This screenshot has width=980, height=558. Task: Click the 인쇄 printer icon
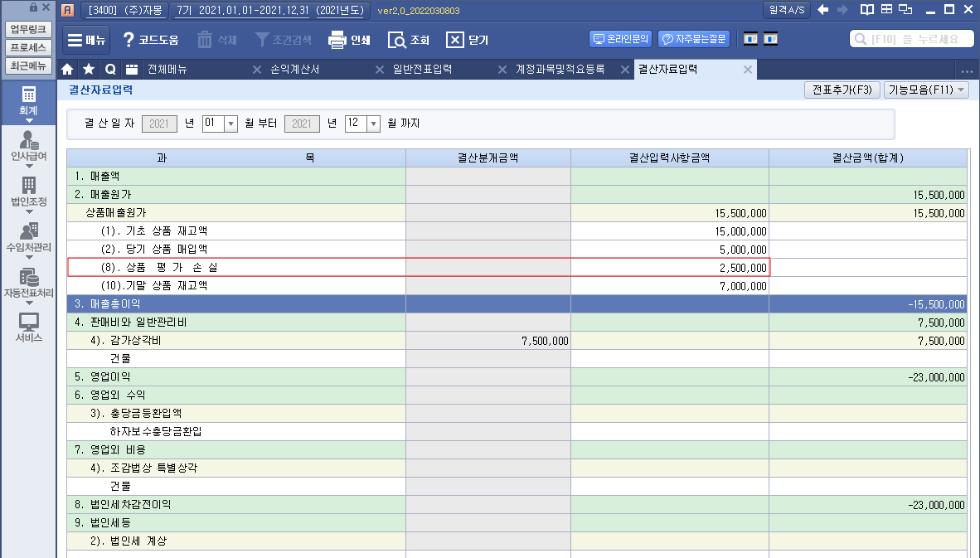(x=337, y=40)
